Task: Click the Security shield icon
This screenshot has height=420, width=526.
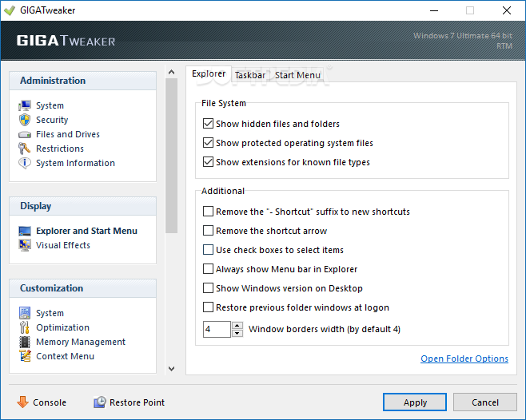Action: tap(25, 120)
